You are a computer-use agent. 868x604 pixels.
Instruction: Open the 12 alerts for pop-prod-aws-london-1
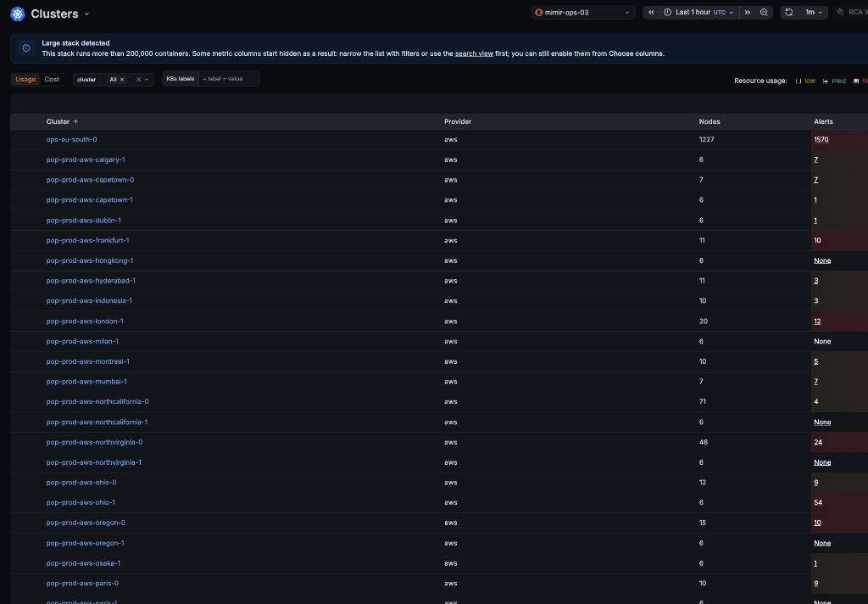817,322
